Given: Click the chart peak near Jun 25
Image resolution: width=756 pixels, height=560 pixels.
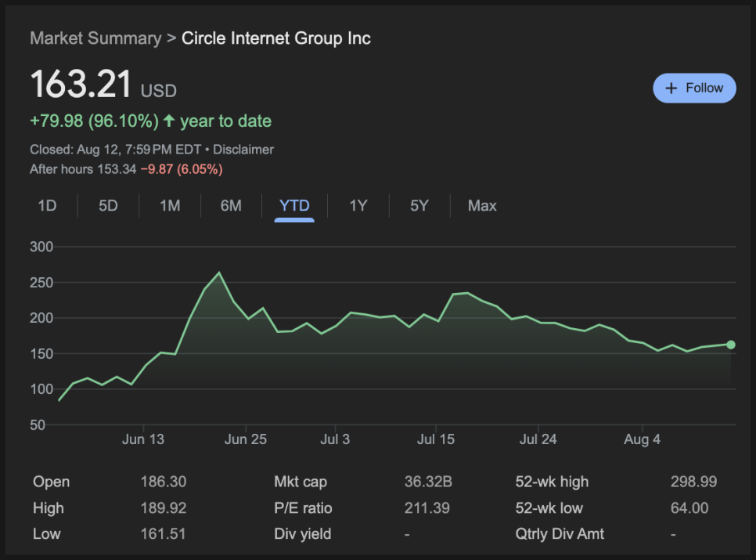Looking at the screenshot, I should pos(219,273).
